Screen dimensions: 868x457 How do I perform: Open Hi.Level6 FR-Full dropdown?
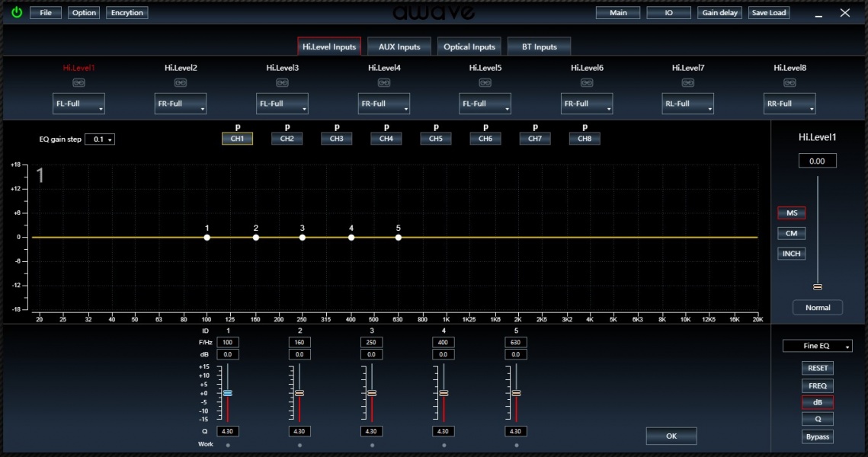click(587, 104)
